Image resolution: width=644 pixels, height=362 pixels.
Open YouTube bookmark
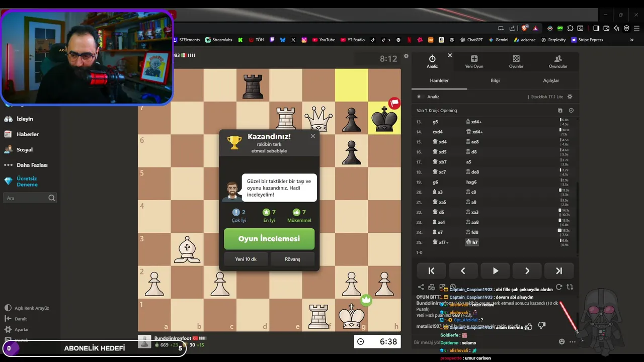click(324, 40)
